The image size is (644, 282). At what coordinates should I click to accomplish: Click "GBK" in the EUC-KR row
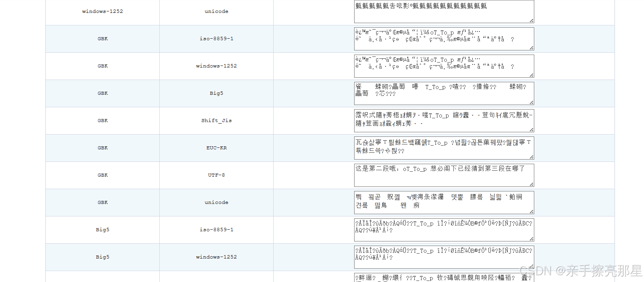103,148
